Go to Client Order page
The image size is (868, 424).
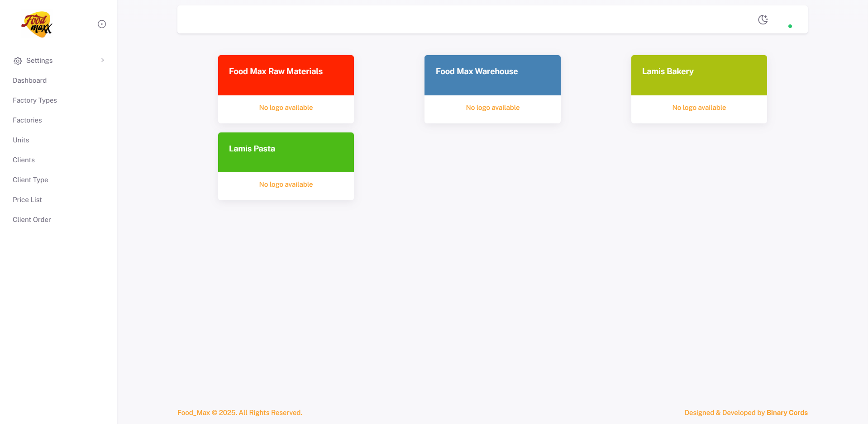click(32, 220)
